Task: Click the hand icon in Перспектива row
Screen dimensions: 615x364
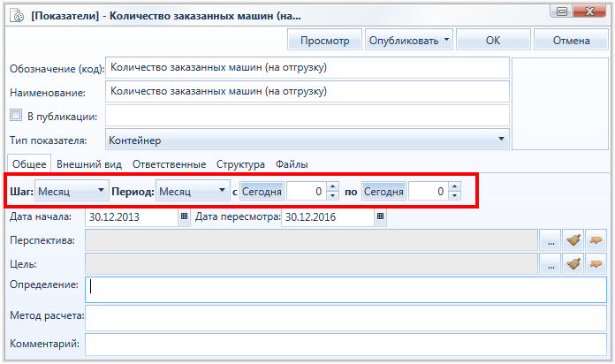Action: (596, 240)
